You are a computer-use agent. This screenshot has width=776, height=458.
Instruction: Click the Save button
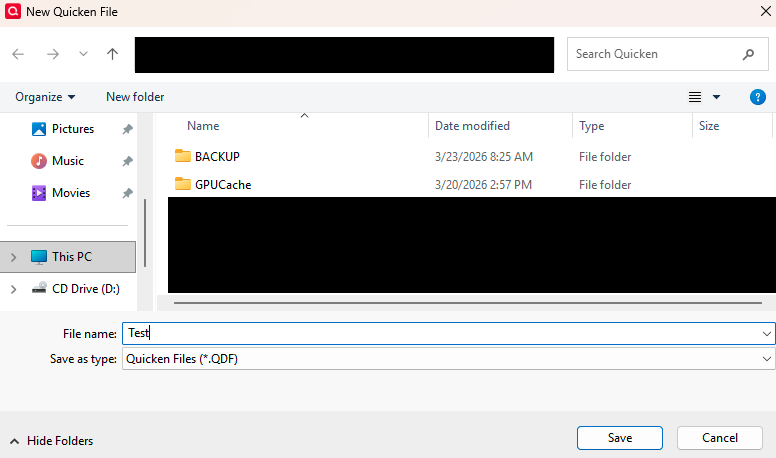620,438
